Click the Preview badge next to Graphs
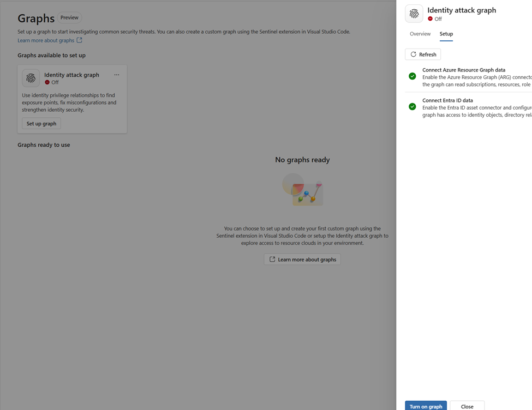The width and height of the screenshot is (532, 410). click(69, 17)
